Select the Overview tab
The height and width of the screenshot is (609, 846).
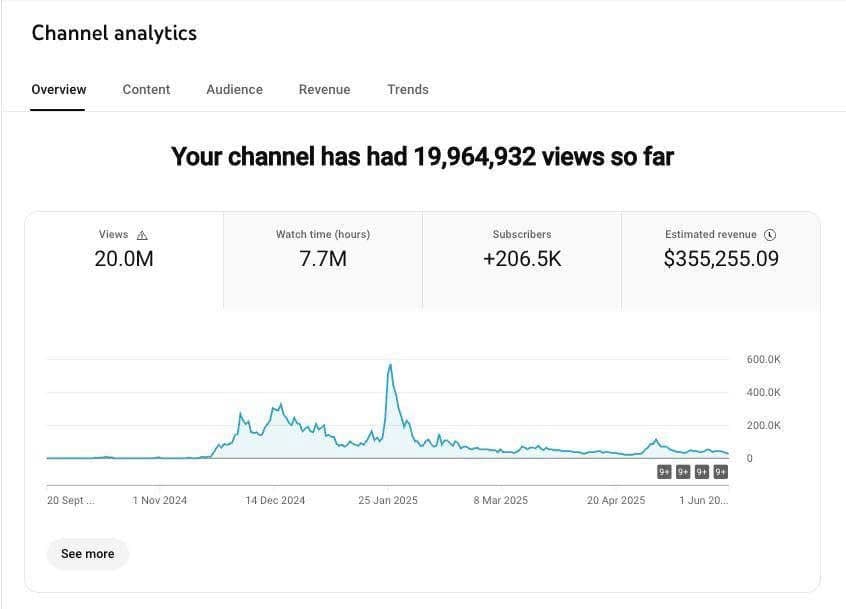point(58,90)
